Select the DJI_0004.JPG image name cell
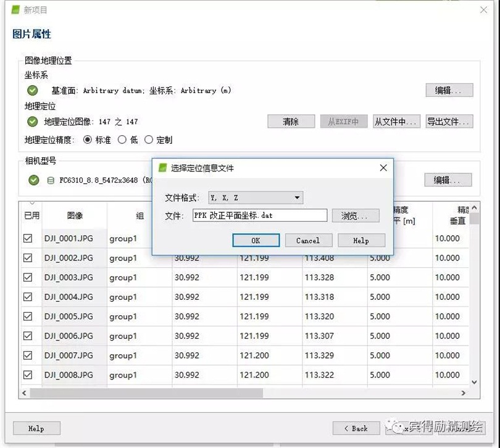500x448 pixels. 74,297
